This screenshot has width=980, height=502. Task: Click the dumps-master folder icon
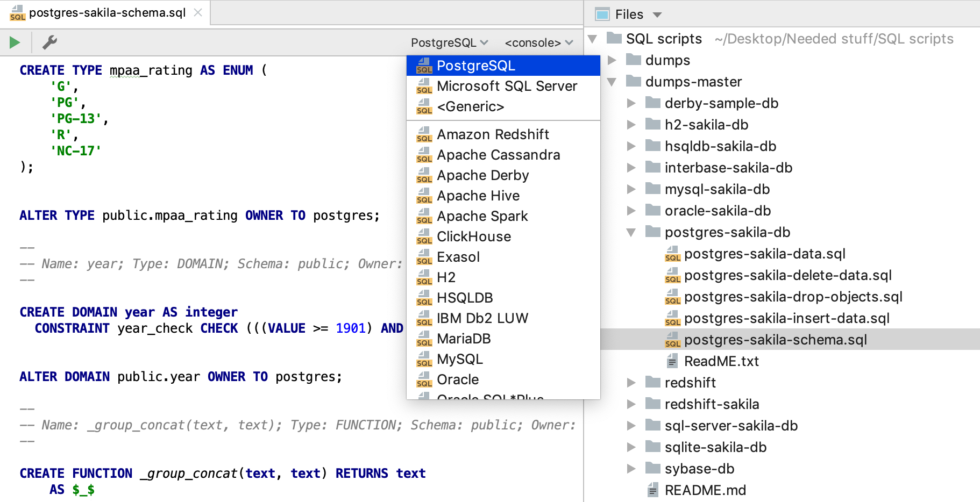(x=634, y=81)
